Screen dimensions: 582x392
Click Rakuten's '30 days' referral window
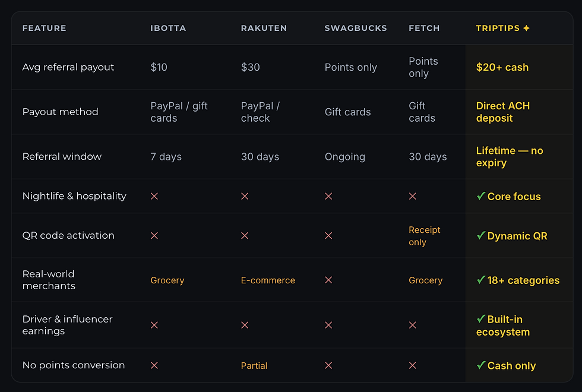coord(260,157)
